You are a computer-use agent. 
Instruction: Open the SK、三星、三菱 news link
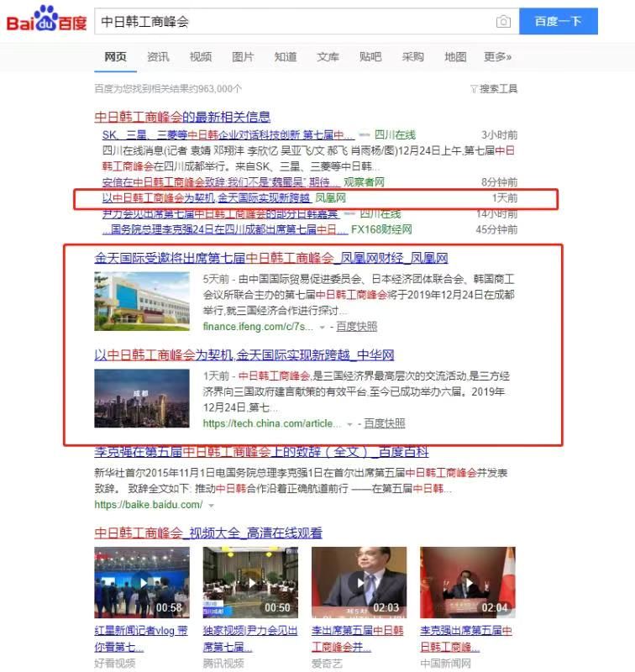(x=228, y=135)
